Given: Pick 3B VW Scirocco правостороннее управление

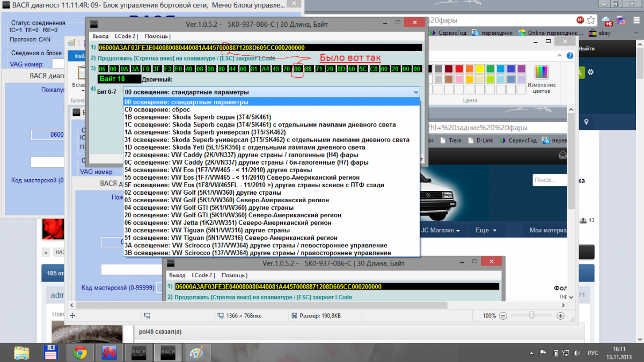Looking at the screenshot, I should coord(271,252).
